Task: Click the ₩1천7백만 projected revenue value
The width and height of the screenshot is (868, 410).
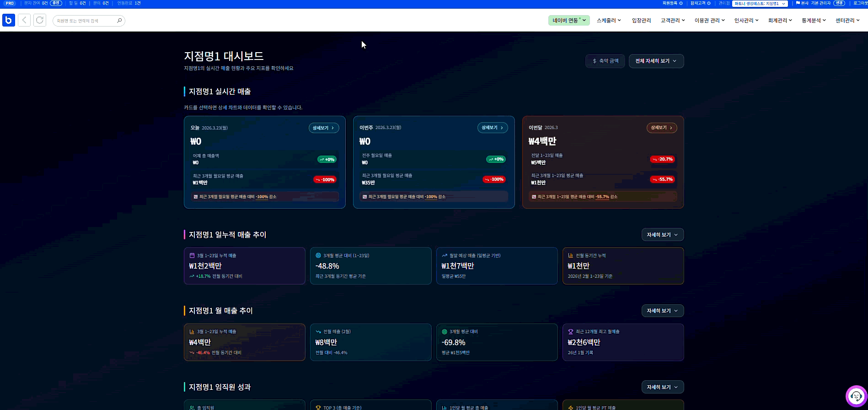Action: [458, 266]
